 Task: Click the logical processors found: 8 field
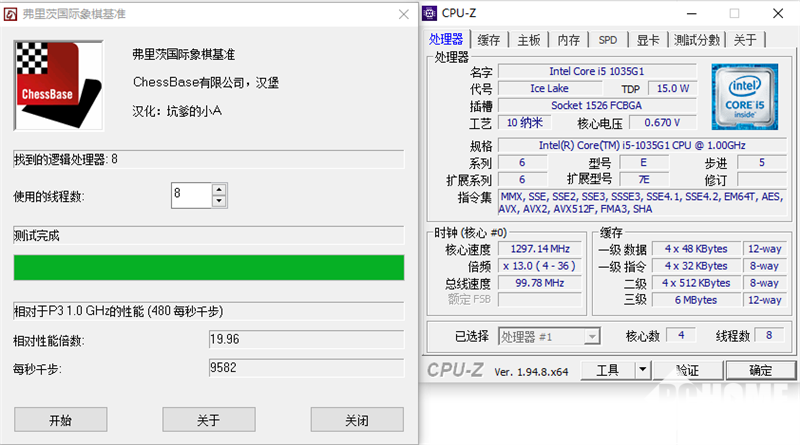point(209,159)
